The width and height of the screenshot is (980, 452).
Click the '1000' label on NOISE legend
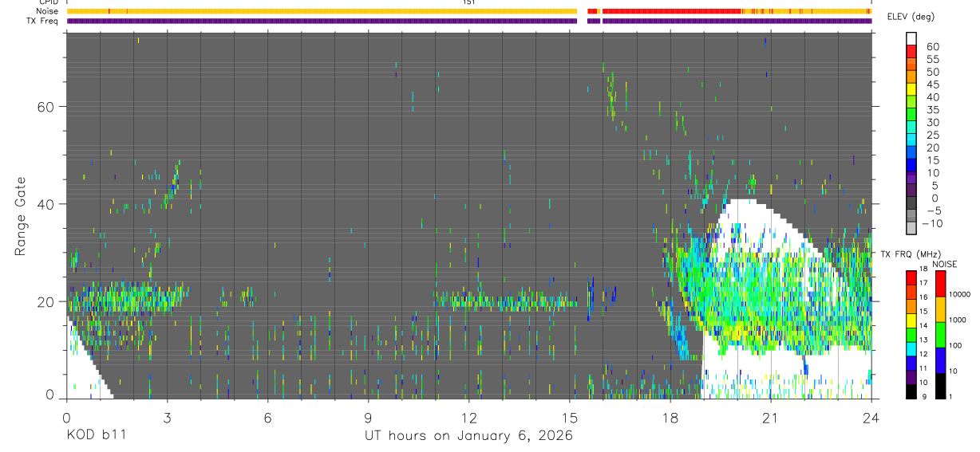958,320
